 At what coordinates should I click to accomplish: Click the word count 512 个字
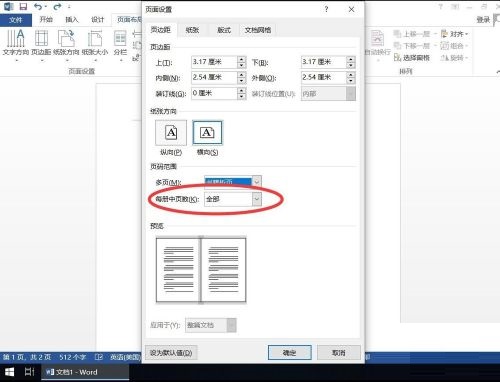pos(72,357)
